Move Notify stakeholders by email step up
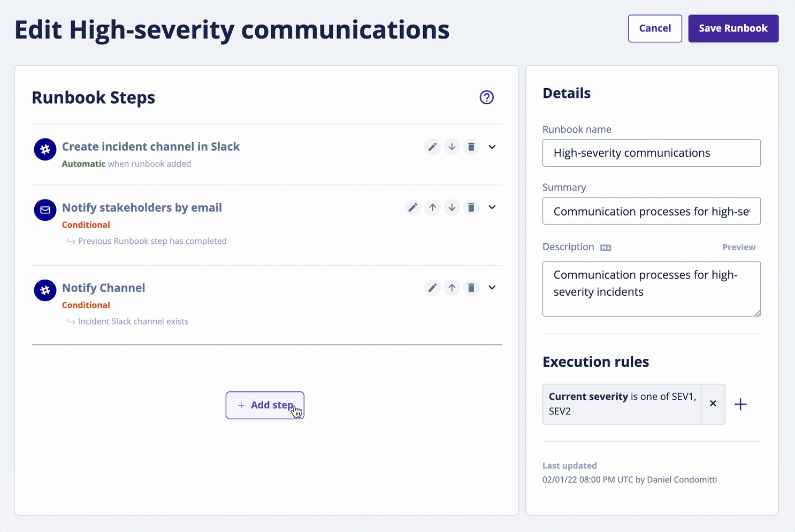The height and width of the screenshot is (532, 795). (432, 207)
